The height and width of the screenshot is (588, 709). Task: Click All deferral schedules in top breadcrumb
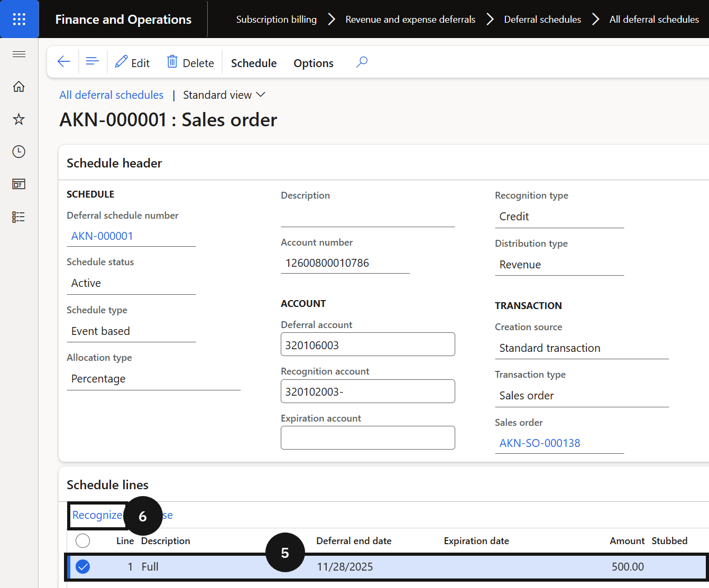(654, 20)
